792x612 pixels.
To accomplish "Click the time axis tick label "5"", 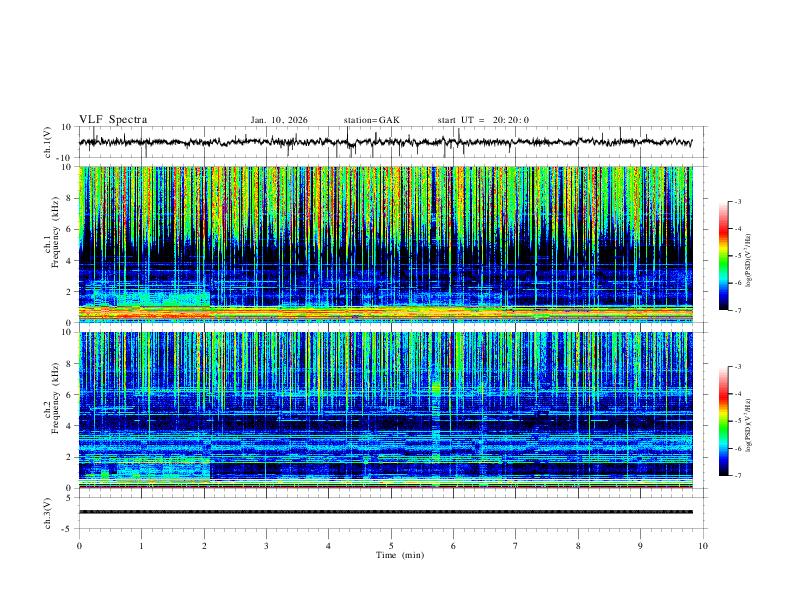I will click(x=391, y=546).
